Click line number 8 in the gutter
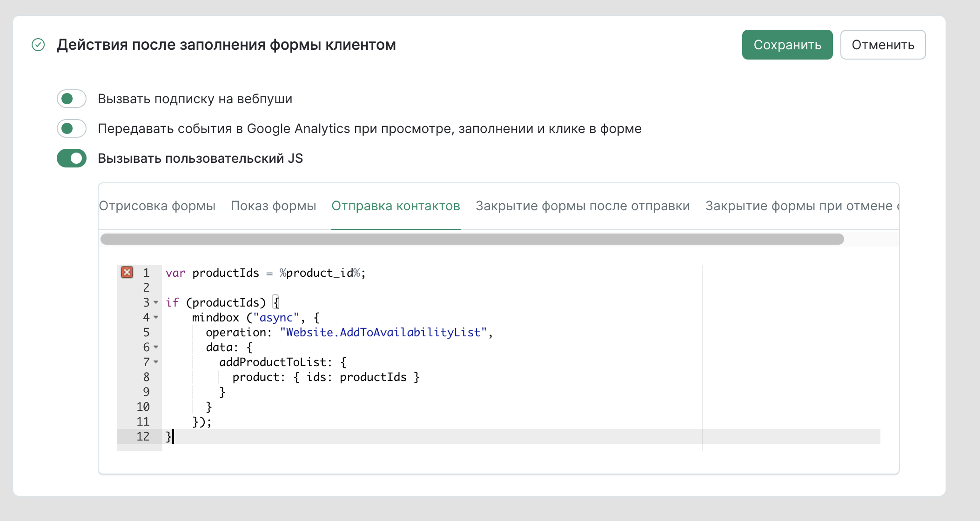Viewport: 980px width, 521px height. tap(146, 377)
